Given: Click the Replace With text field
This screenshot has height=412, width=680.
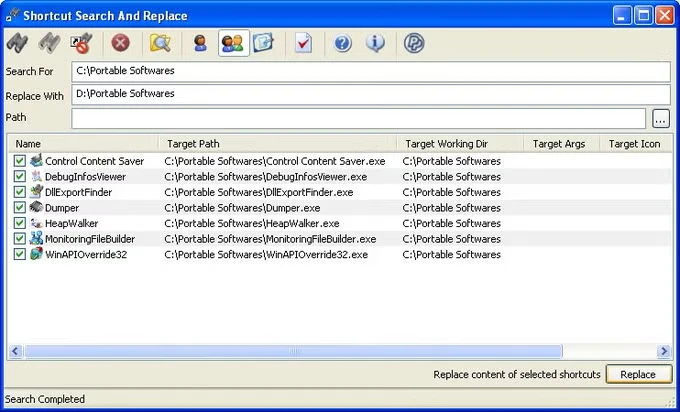Looking at the screenshot, I should coord(370,94).
